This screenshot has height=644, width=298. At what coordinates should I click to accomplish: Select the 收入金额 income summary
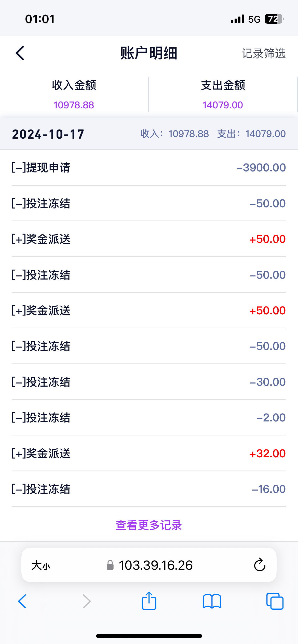[74, 95]
